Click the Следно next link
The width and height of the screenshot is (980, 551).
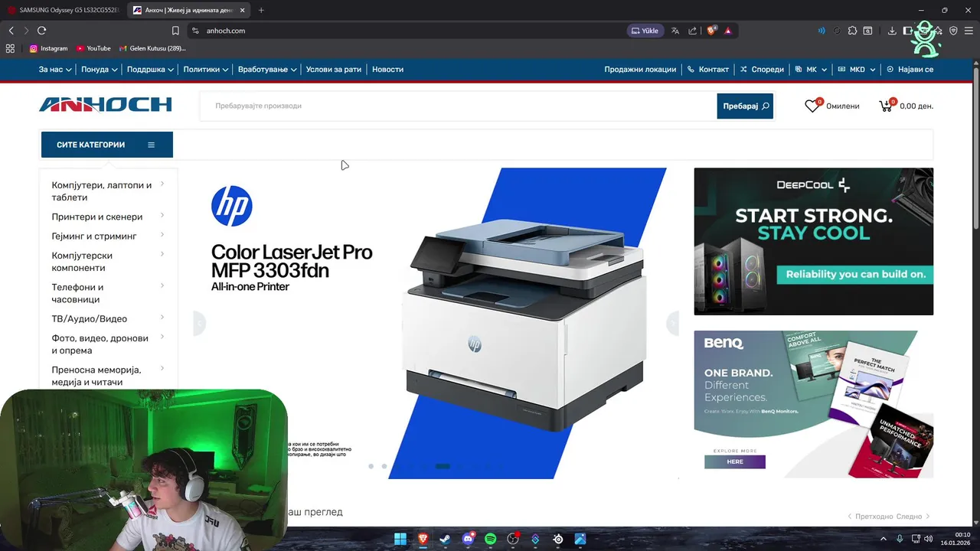tap(913, 517)
